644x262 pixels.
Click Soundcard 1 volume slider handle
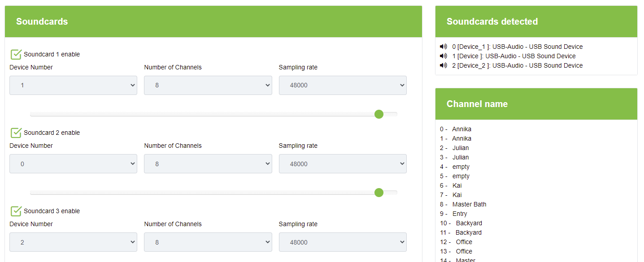pos(379,114)
